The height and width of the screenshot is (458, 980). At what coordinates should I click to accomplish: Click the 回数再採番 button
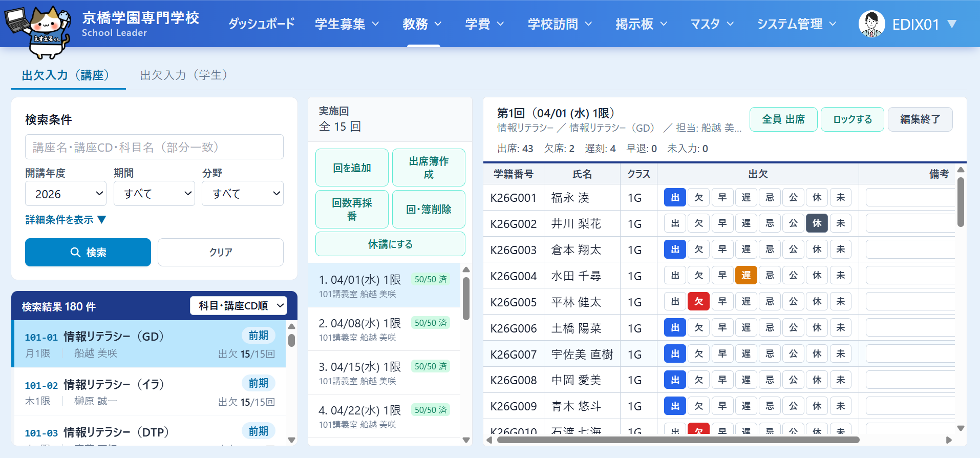352,209
